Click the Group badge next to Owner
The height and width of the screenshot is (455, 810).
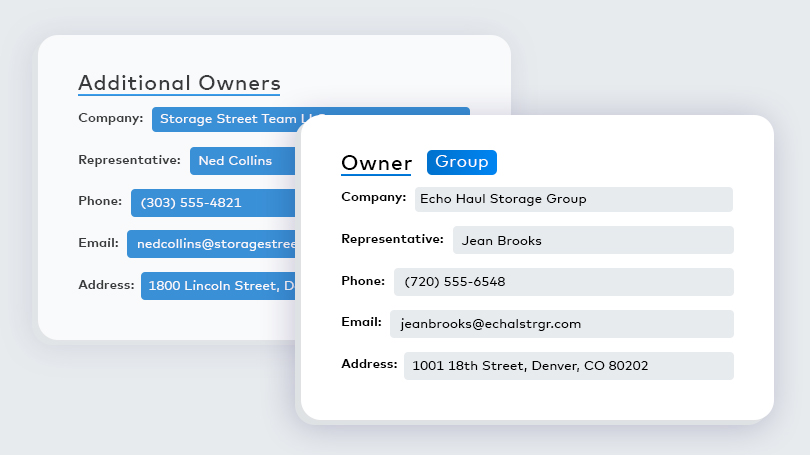click(461, 162)
